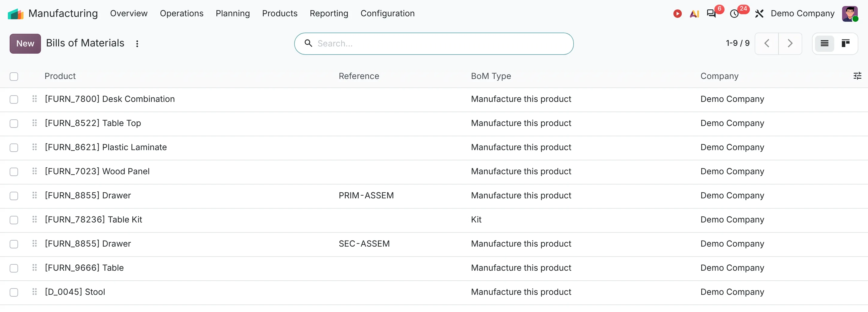Open the Operations menu

click(x=182, y=14)
